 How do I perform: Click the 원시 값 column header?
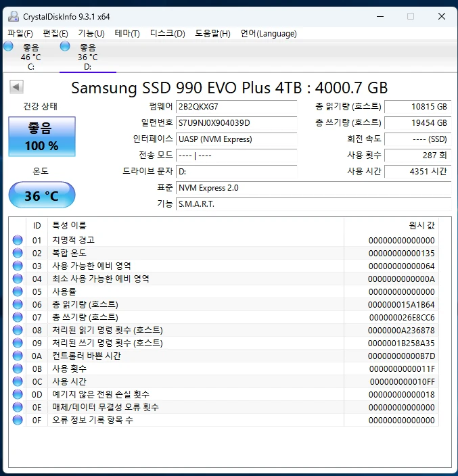pyautogui.click(x=392, y=226)
